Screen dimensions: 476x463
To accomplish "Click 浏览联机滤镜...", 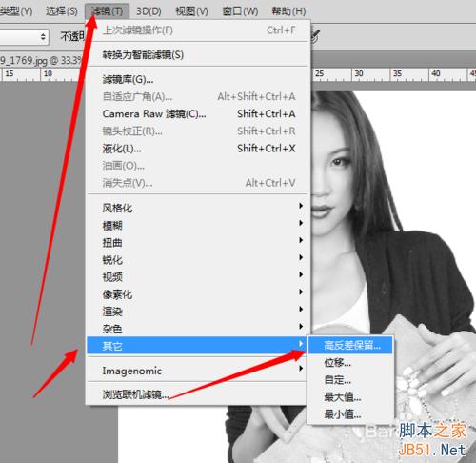I will coord(197,394).
